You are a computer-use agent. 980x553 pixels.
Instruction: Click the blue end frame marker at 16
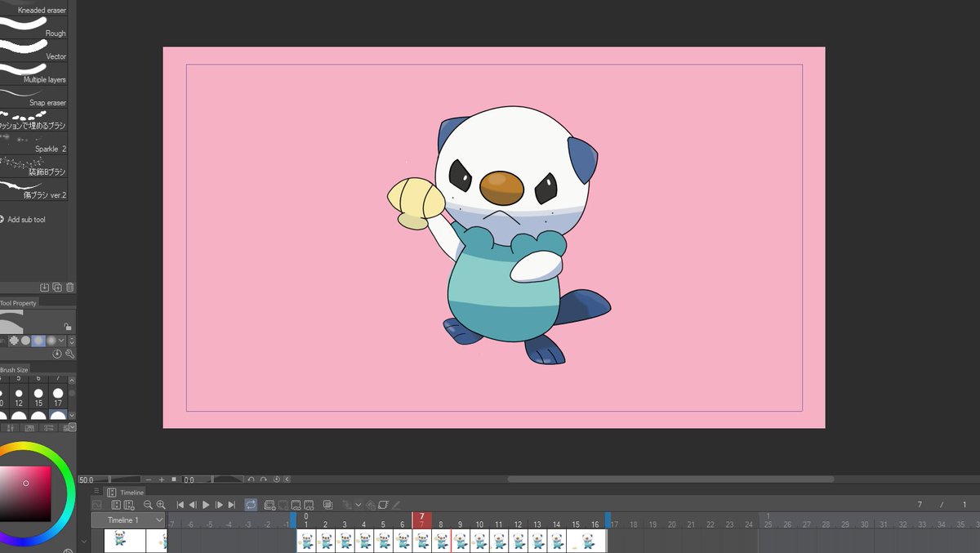click(x=608, y=520)
